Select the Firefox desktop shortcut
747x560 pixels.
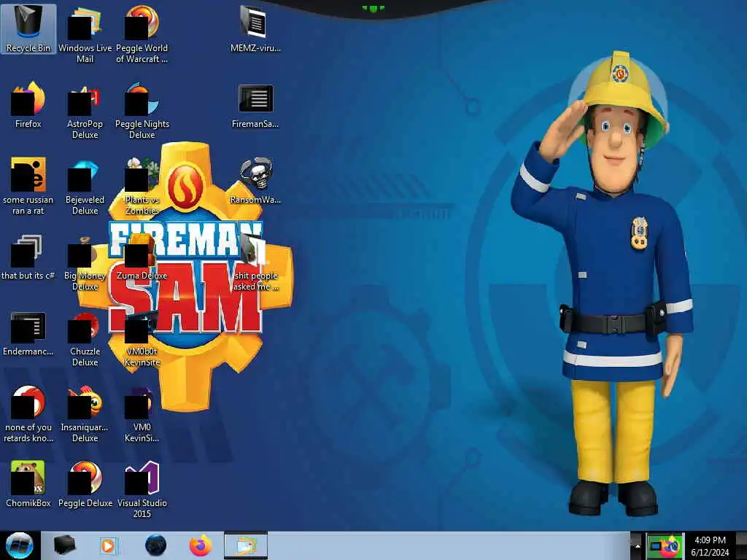(28, 105)
